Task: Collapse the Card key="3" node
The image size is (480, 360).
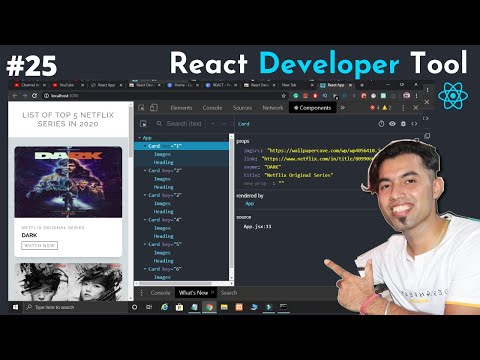Action: pyautogui.click(x=145, y=195)
